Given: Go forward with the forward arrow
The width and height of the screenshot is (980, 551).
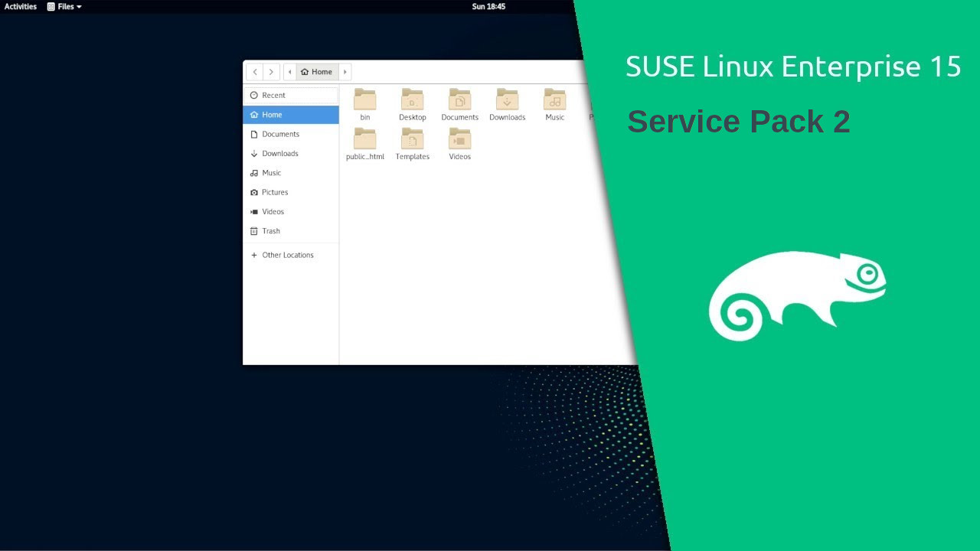Looking at the screenshot, I should click(x=271, y=72).
